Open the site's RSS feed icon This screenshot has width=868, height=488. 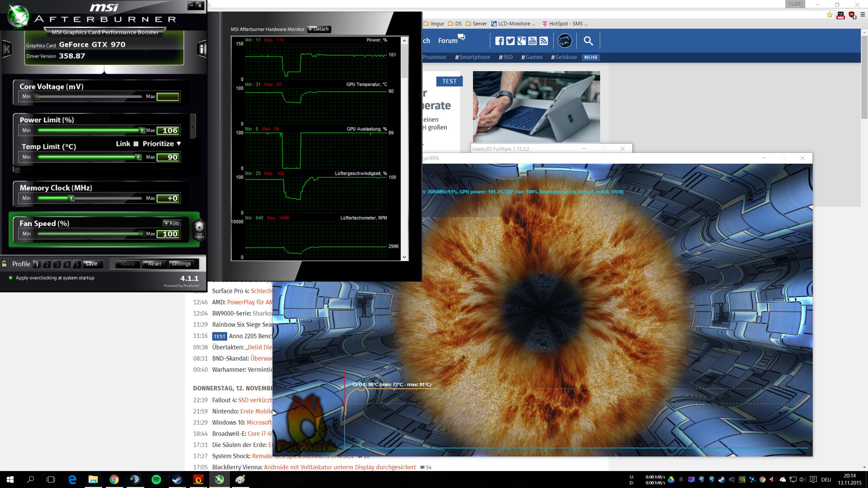click(x=543, y=41)
